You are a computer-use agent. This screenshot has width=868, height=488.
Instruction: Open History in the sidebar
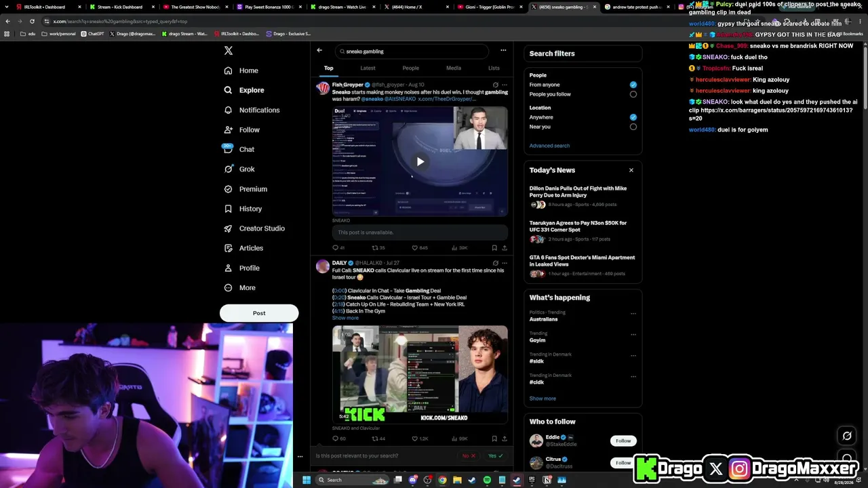243,209
